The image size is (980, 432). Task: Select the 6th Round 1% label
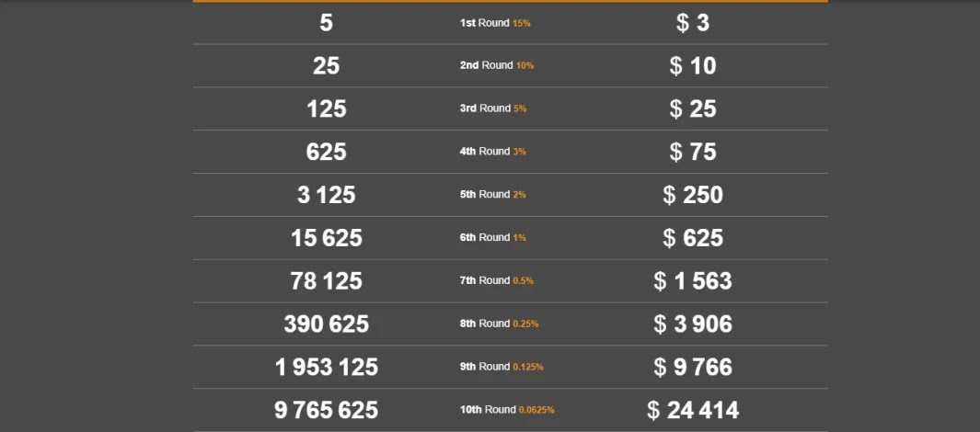point(493,238)
